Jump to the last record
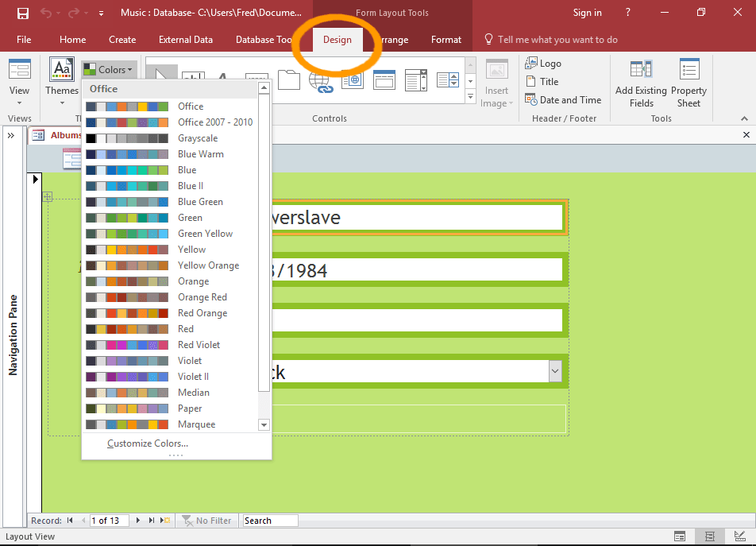 (x=151, y=520)
